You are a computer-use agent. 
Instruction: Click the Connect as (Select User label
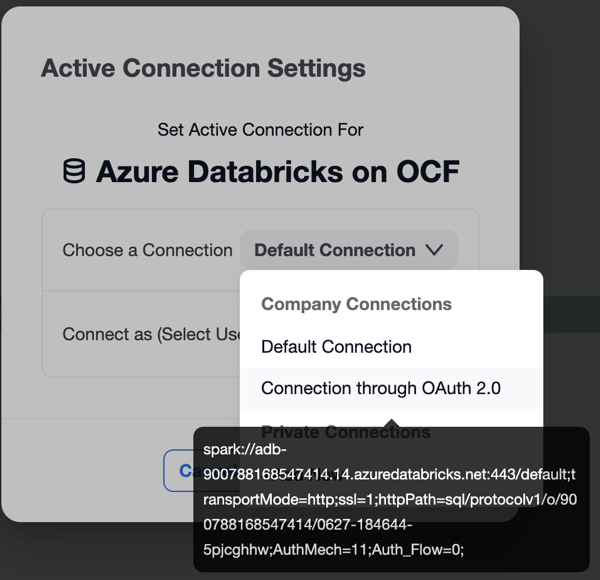[151, 334]
